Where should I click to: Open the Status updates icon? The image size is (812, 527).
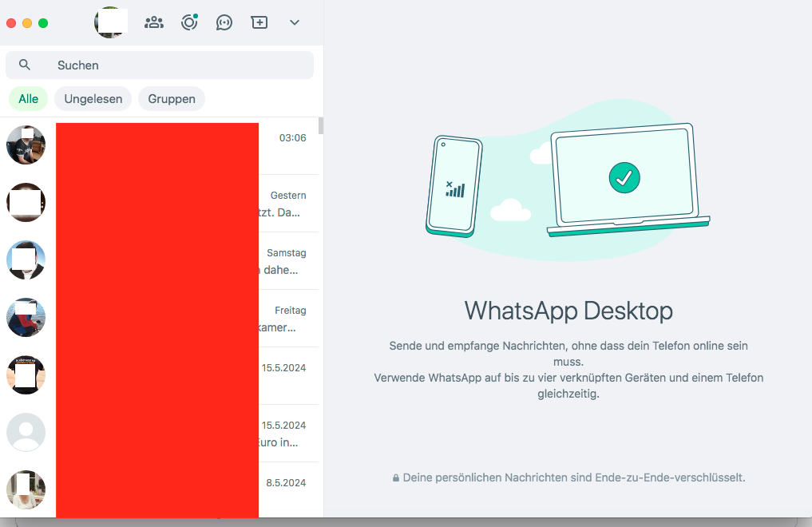189,22
